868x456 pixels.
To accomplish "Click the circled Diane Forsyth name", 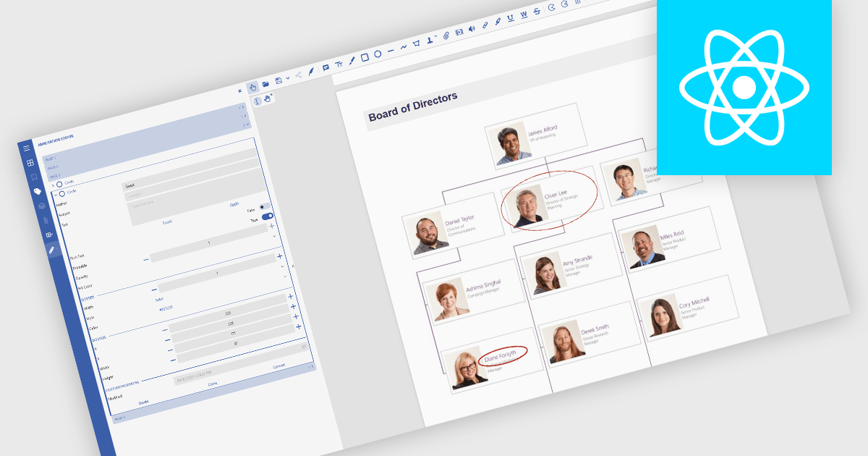I will 501,355.
